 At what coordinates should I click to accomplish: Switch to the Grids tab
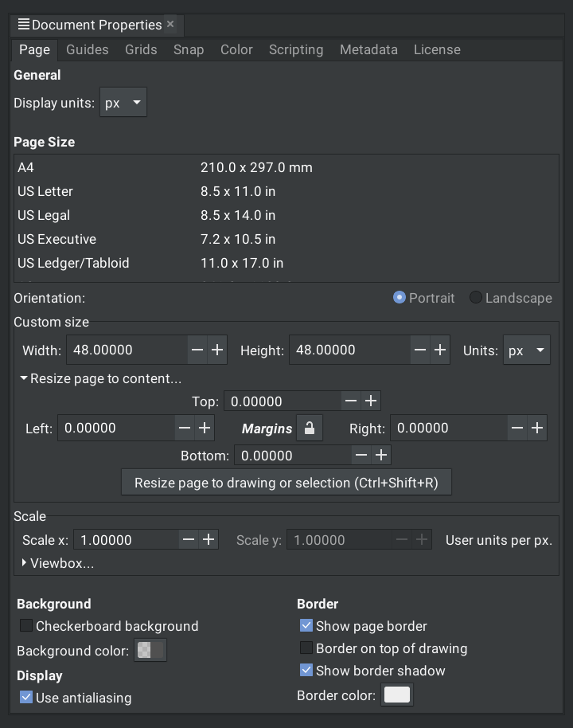141,49
